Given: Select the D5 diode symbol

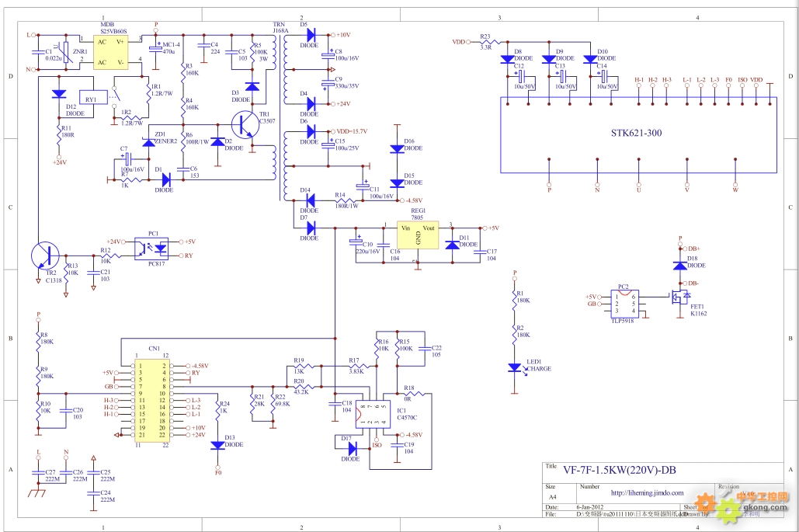Looking at the screenshot, I should (x=311, y=35).
